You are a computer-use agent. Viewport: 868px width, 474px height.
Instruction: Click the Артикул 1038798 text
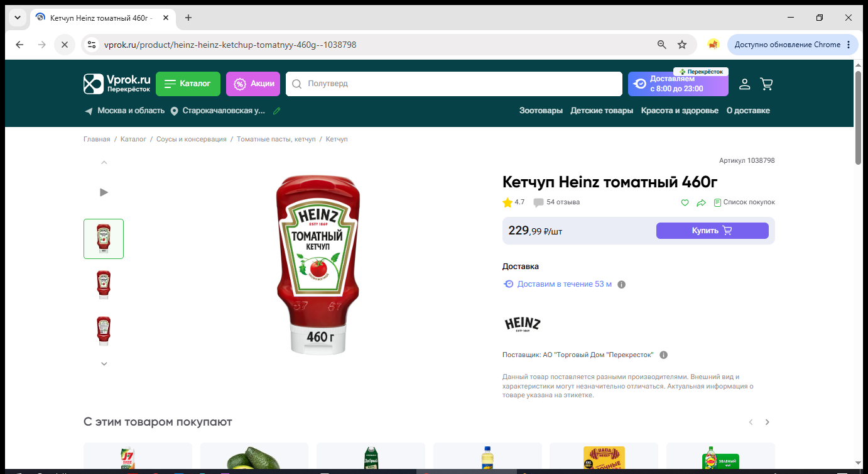point(747,161)
